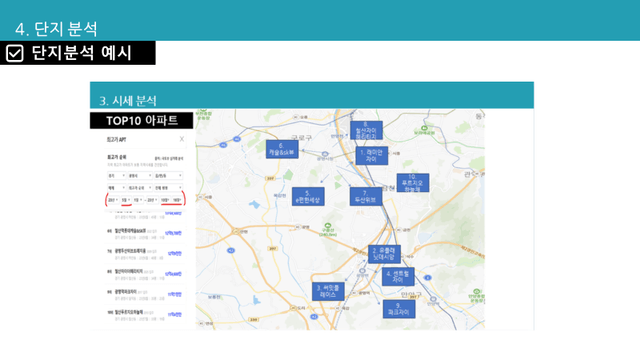Open price link of rank 8 listing
This screenshot has height=360, width=640.
click(x=173, y=274)
